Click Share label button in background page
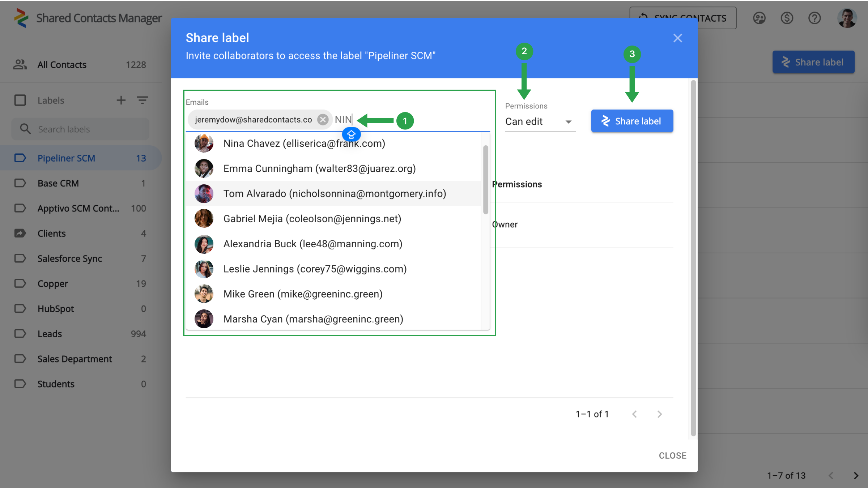The height and width of the screenshot is (488, 868). pyautogui.click(x=813, y=62)
